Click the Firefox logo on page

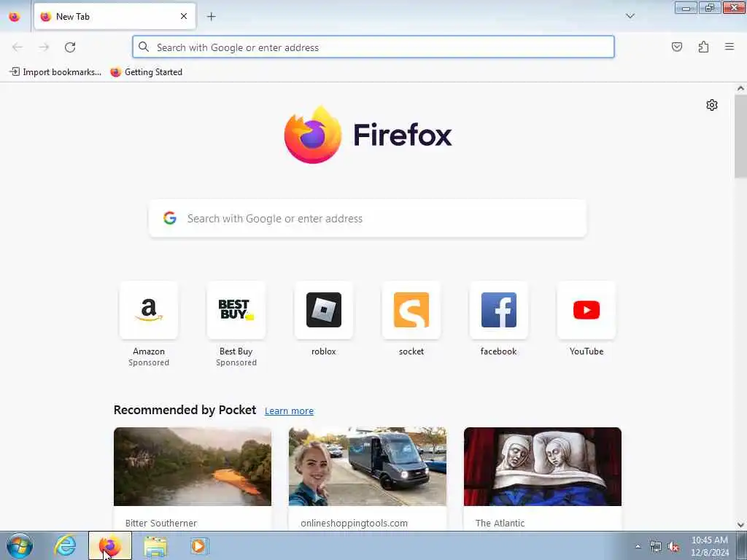coord(368,135)
